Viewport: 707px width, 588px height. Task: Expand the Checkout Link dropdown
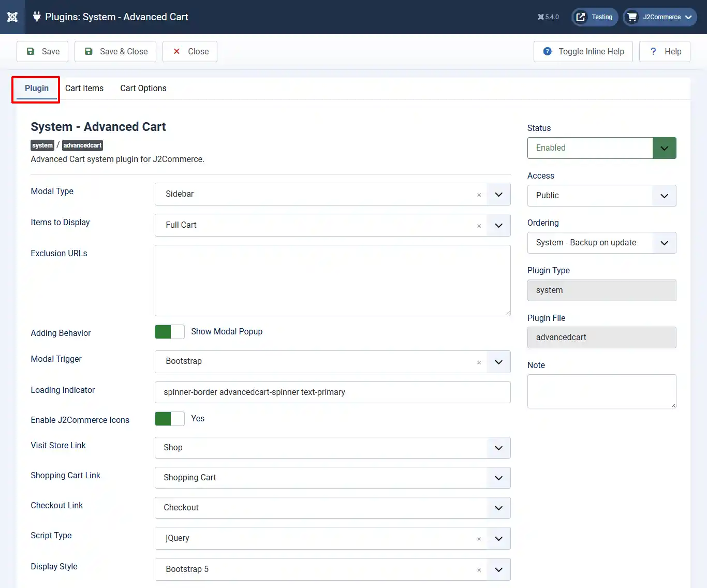point(498,508)
